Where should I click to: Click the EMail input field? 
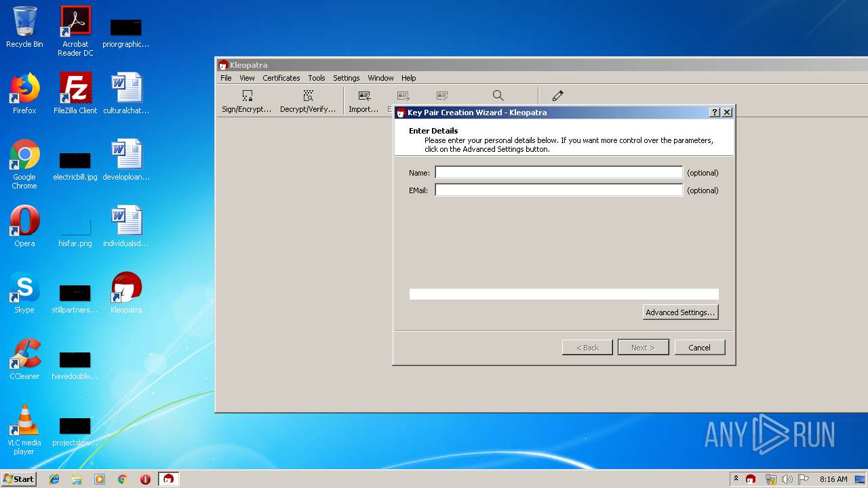(559, 190)
